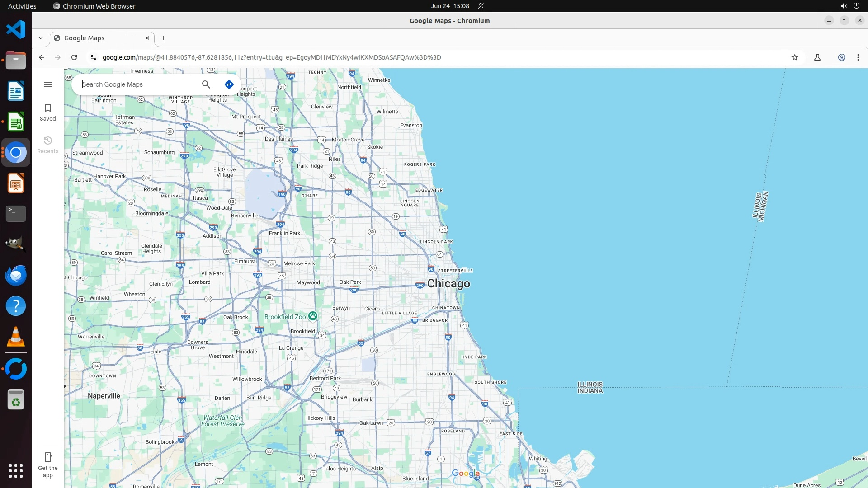The height and width of the screenshot is (488, 868).
Task: Reload the current page
Action: pyautogui.click(x=74, y=57)
